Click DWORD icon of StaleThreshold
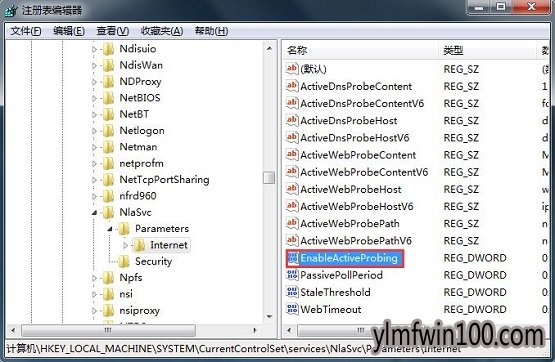 292,292
